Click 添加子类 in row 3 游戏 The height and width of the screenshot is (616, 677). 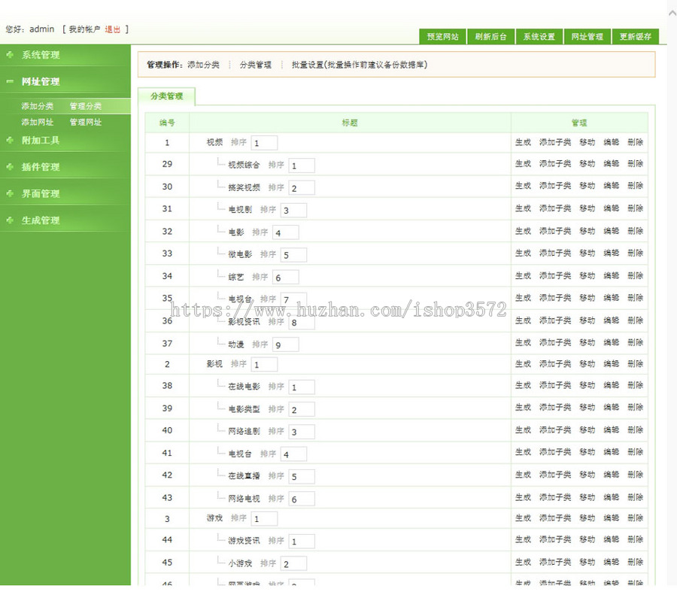555,518
